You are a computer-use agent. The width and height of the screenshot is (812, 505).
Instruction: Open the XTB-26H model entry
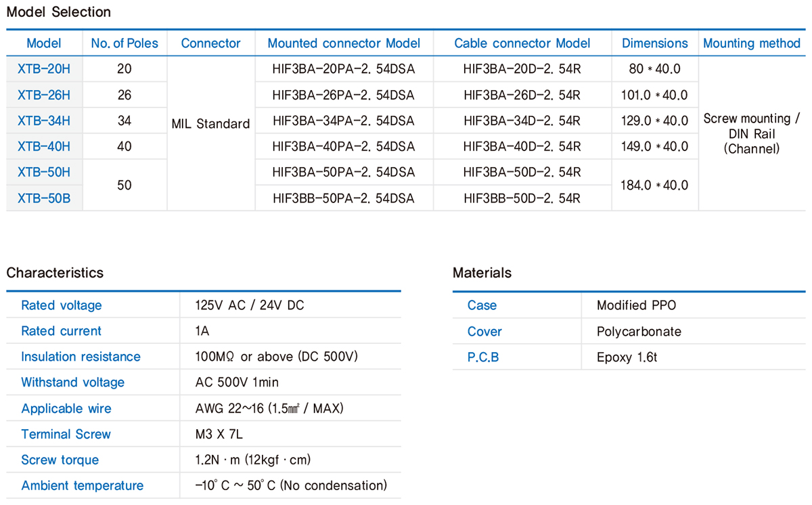coord(43,94)
